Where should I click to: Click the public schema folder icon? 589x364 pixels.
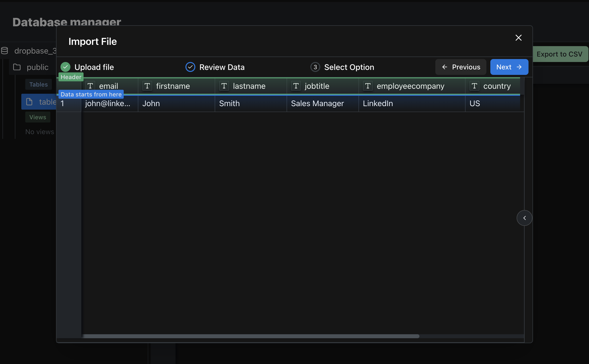coord(17,67)
